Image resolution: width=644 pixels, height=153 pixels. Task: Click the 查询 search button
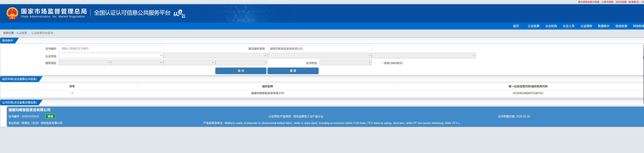pos(241,71)
